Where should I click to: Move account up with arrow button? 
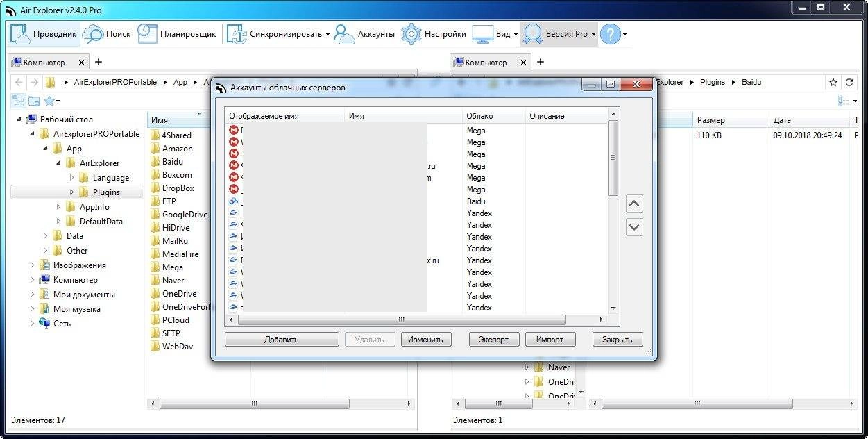click(634, 204)
